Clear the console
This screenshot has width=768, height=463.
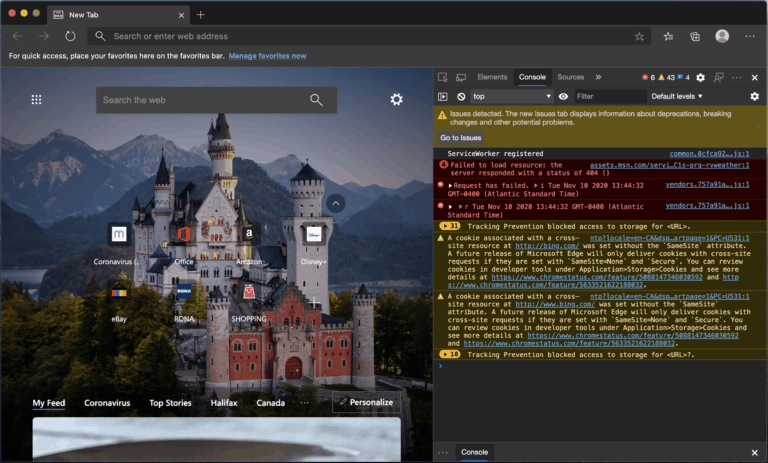(x=461, y=97)
